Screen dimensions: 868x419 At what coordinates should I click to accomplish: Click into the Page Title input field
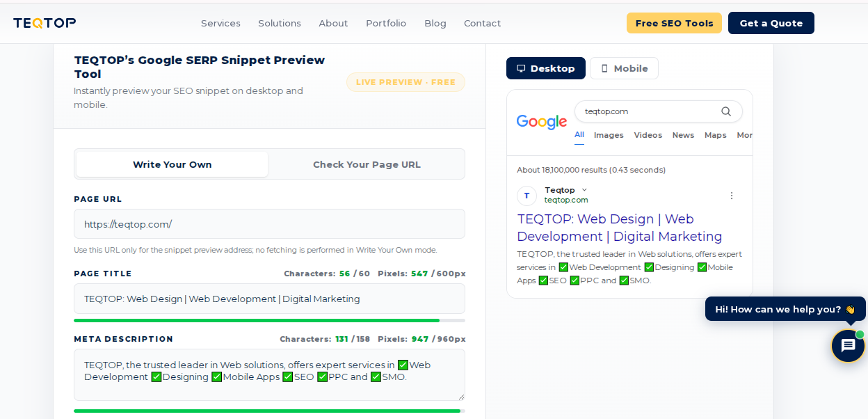269,299
